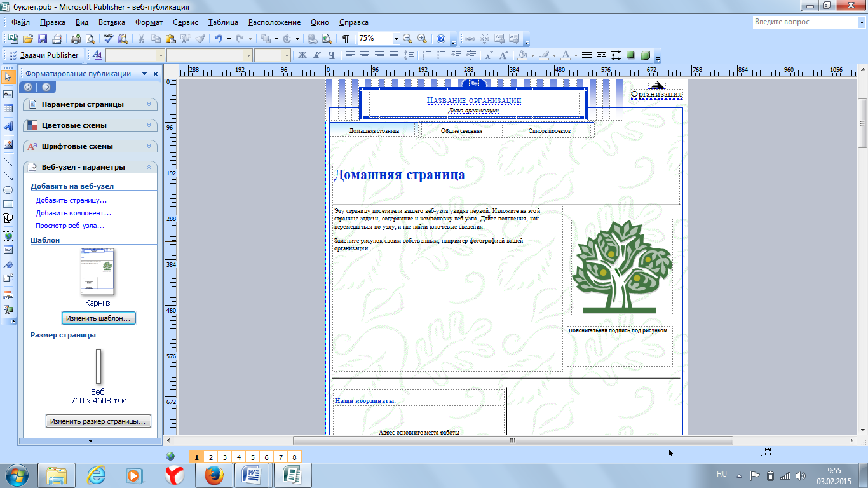Toggle special characters with the pilcrow icon
Image resolution: width=868 pixels, height=488 pixels.
[x=345, y=39]
